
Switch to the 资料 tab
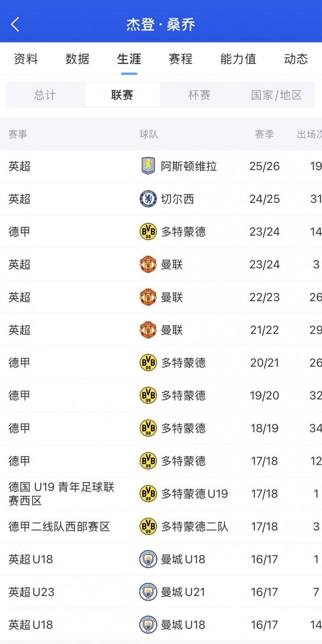pyautogui.click(x=26, y=59)
